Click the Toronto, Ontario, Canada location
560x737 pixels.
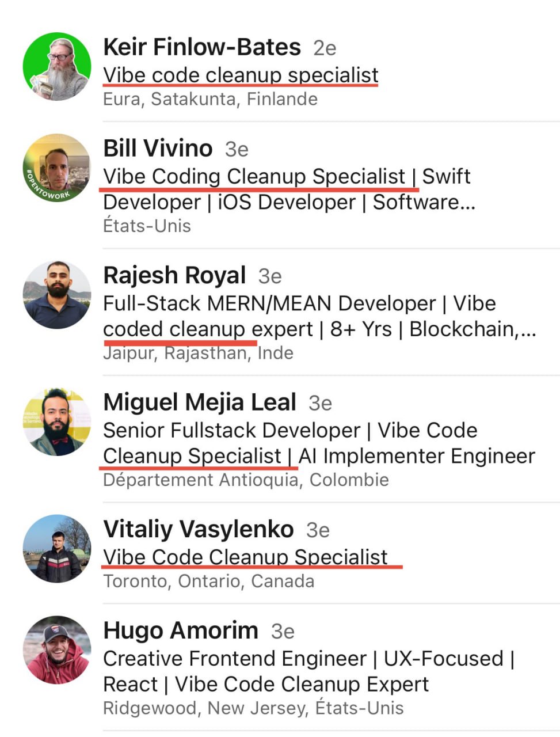[208, 581]
